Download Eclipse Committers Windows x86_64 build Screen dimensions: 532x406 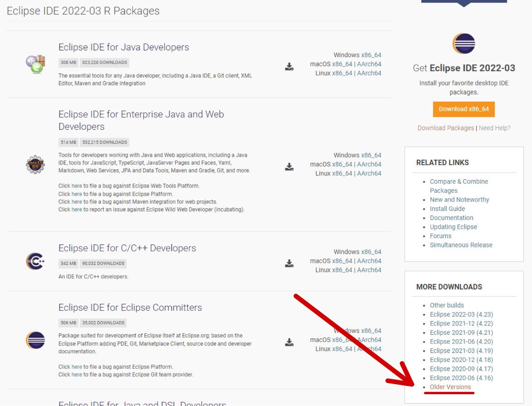click(371, 331)
